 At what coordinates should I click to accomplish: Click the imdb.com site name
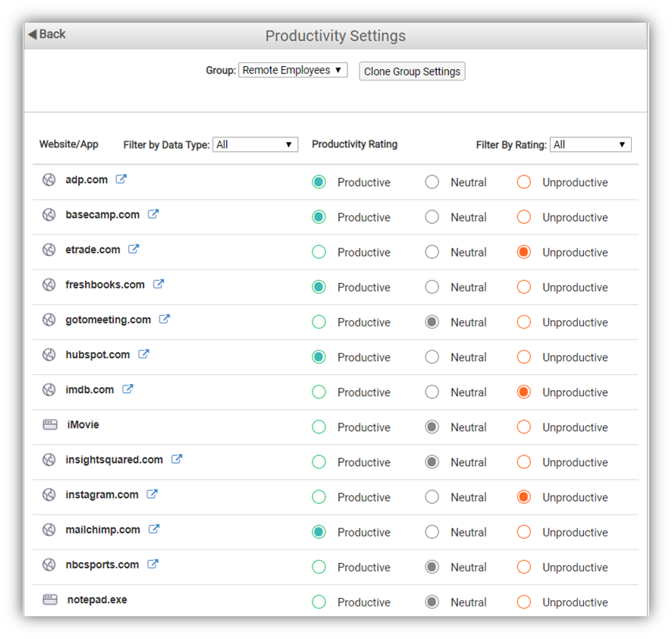coord(89,389)
